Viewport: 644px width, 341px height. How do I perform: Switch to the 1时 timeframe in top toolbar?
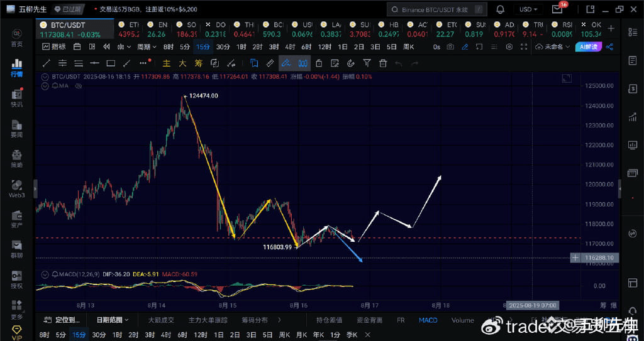pyautogui.click(x=241, y=46)
